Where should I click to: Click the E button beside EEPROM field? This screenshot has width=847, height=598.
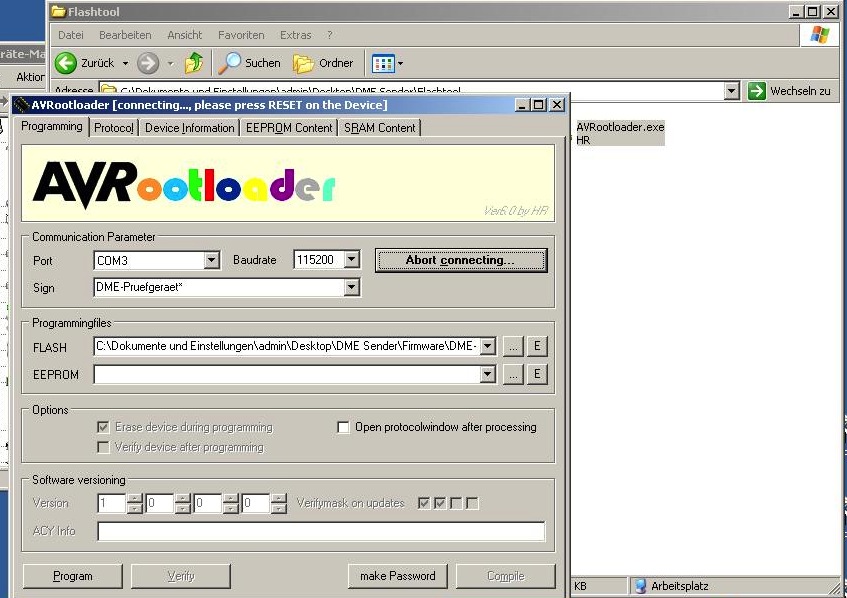coord(537,375)
